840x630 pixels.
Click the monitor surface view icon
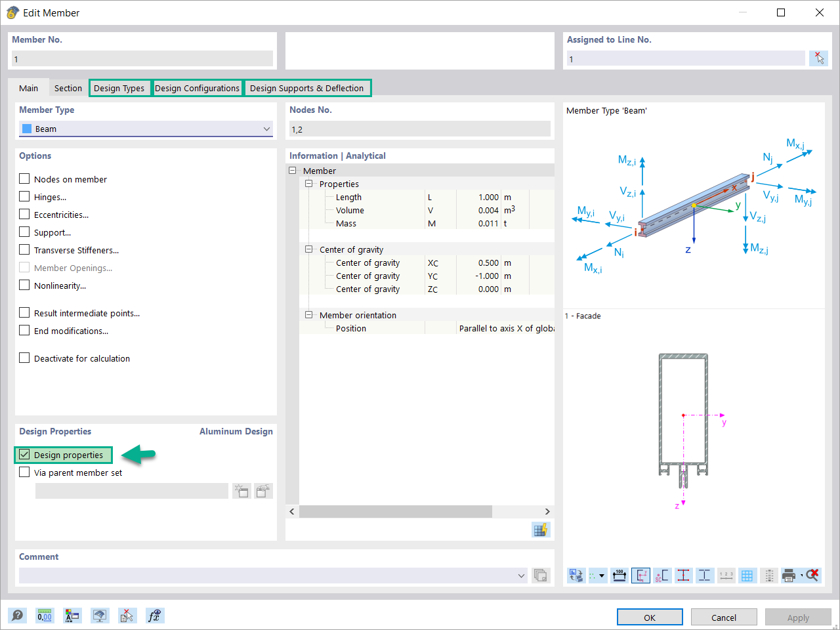(x=100, y=616)
